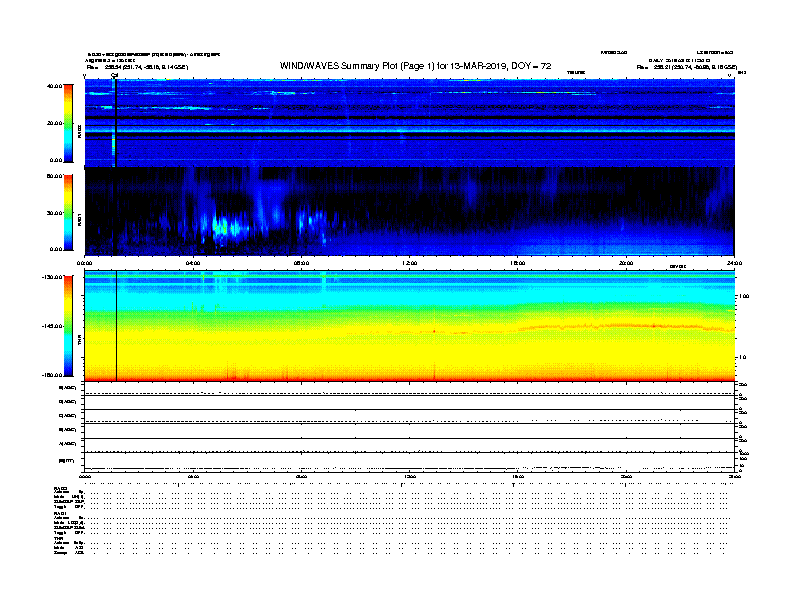Viewport: 792px width, 612px height.
Task: Select the 60.00 label on RAD1 color scale
Action: coord(54,176)
